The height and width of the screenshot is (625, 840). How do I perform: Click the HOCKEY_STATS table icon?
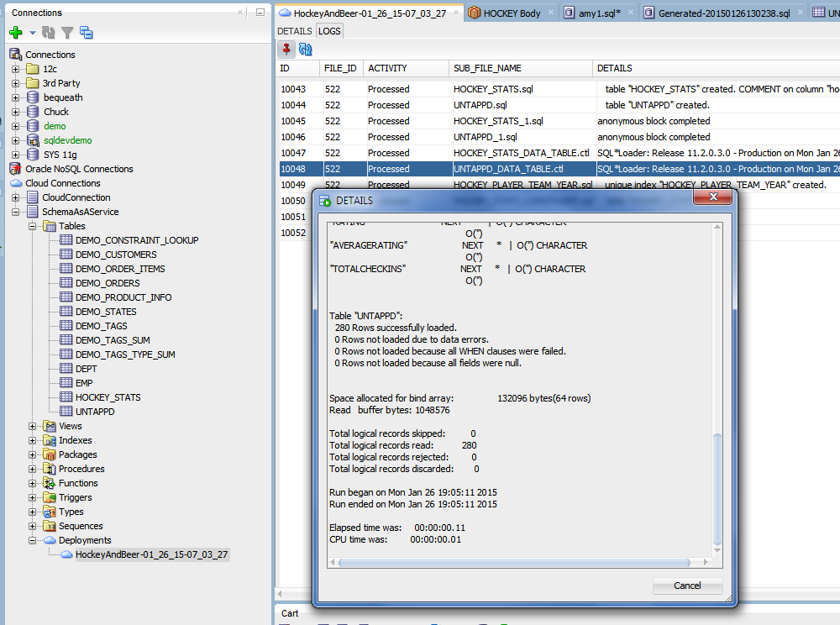[x=66, y=397]
